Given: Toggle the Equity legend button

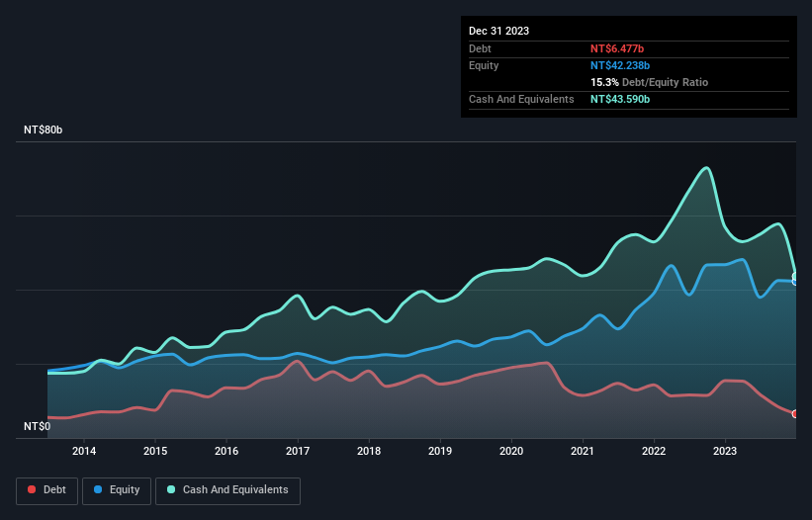Looking at the screenshot, I should pos(117,490).
